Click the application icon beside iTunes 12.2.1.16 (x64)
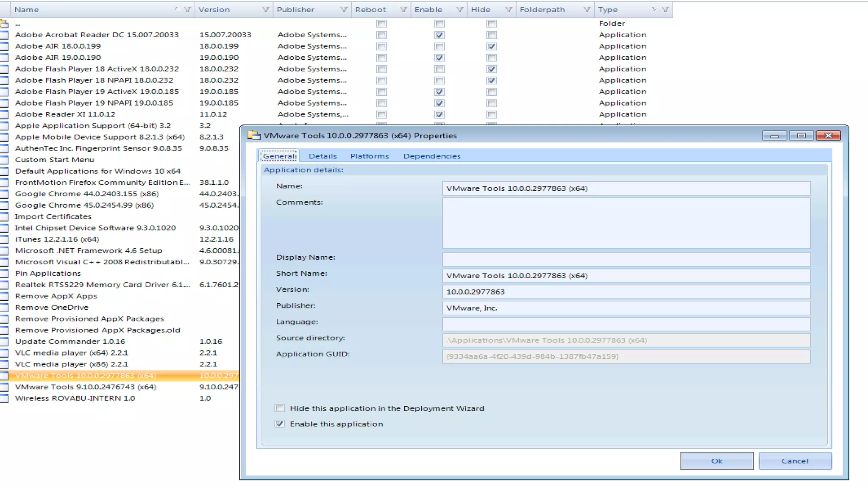Image resolution: width=868 pixels, height=488 pixels. (x=4, y=240)
